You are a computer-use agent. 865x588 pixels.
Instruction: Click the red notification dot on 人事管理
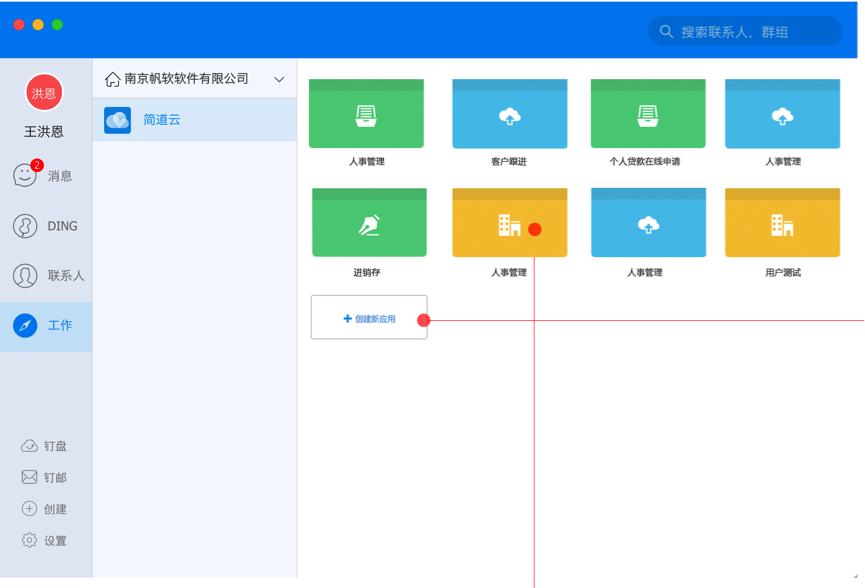[537, 230]
